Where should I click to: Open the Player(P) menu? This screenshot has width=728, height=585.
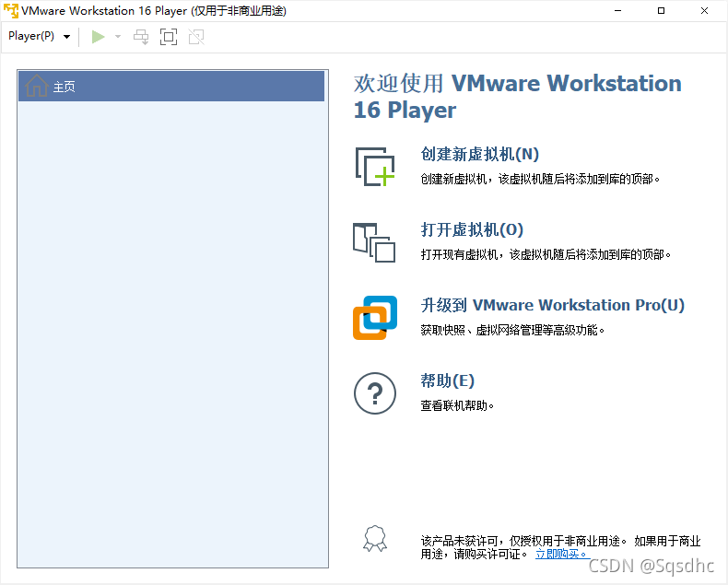pyautogui.click(x=39, y=36)
